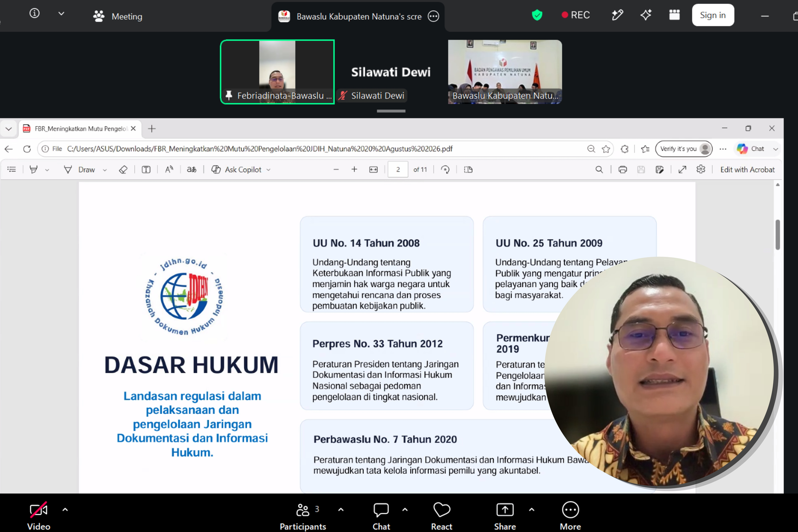Search within the PDF
798x532 pixels.
pyautogui.click(x=599, y=169)
